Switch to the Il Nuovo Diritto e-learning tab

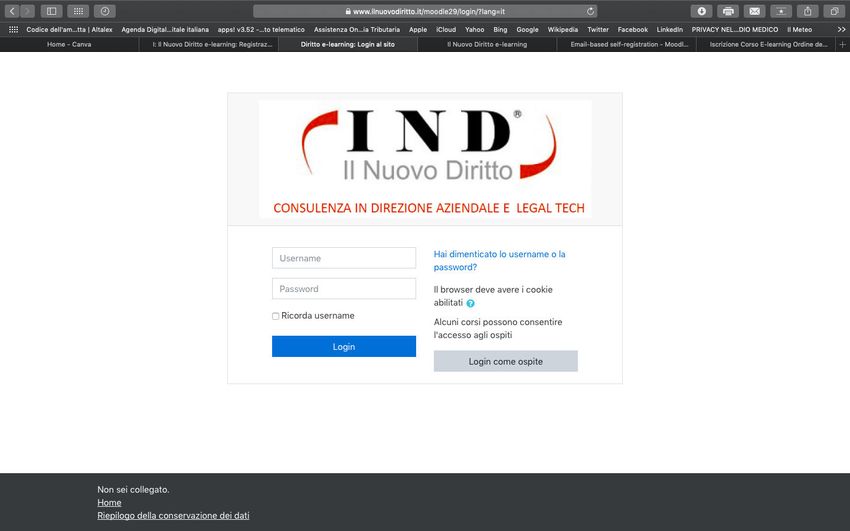(x=487, y=44)
